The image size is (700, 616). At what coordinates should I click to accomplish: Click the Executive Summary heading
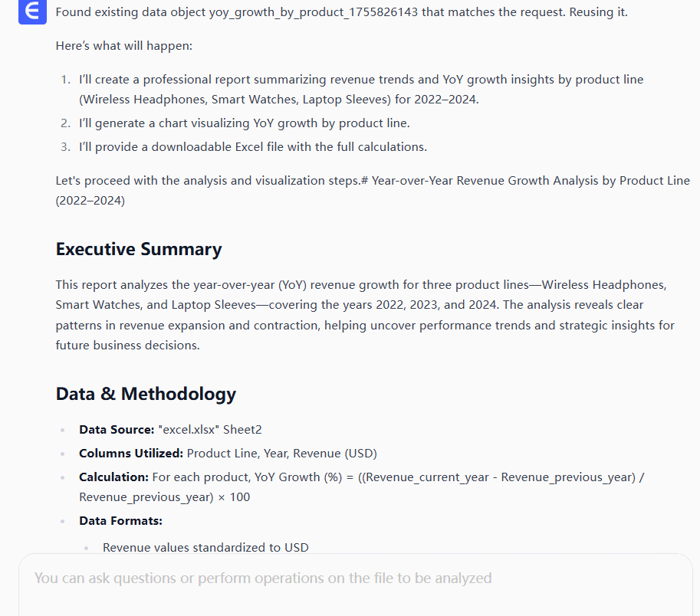pyautogui.click(x=139, y=249)
